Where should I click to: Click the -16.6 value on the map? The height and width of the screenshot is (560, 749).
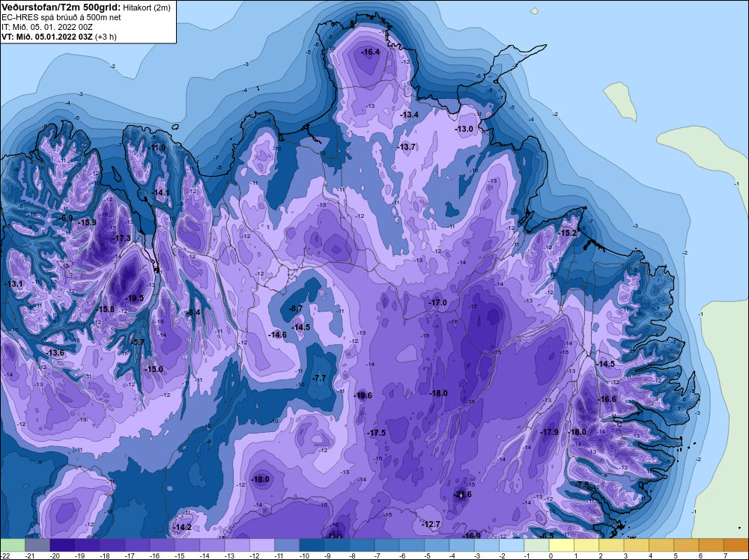607,399
